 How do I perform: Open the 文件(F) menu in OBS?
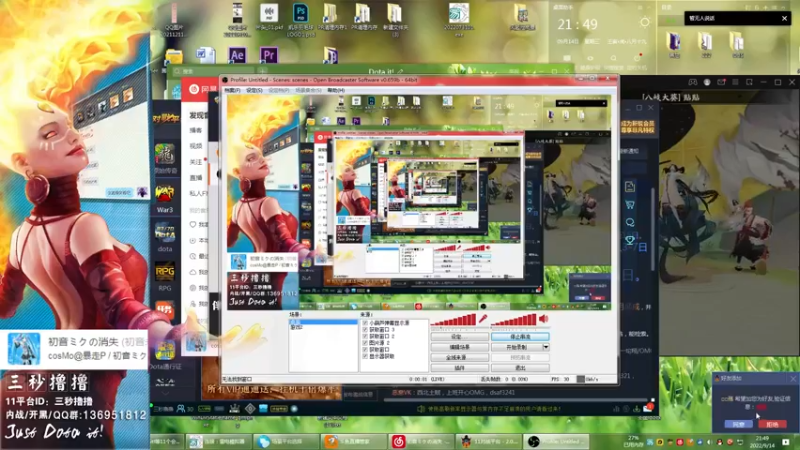232,90
